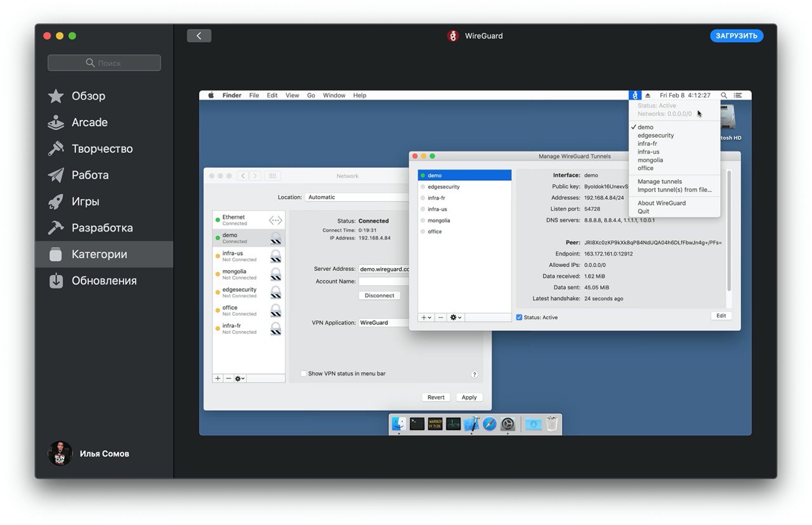Open the View menu
This screenshot has width=812, height=525.
click(292, 95)
